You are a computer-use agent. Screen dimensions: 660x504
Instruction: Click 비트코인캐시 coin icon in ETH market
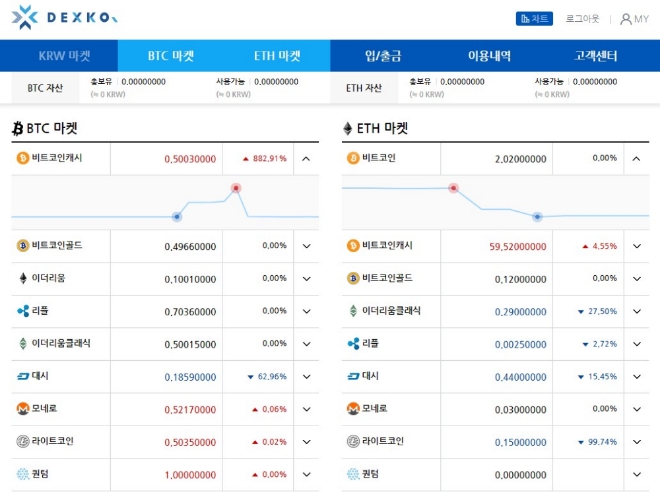pyautogui.click(x=353, y=245)
